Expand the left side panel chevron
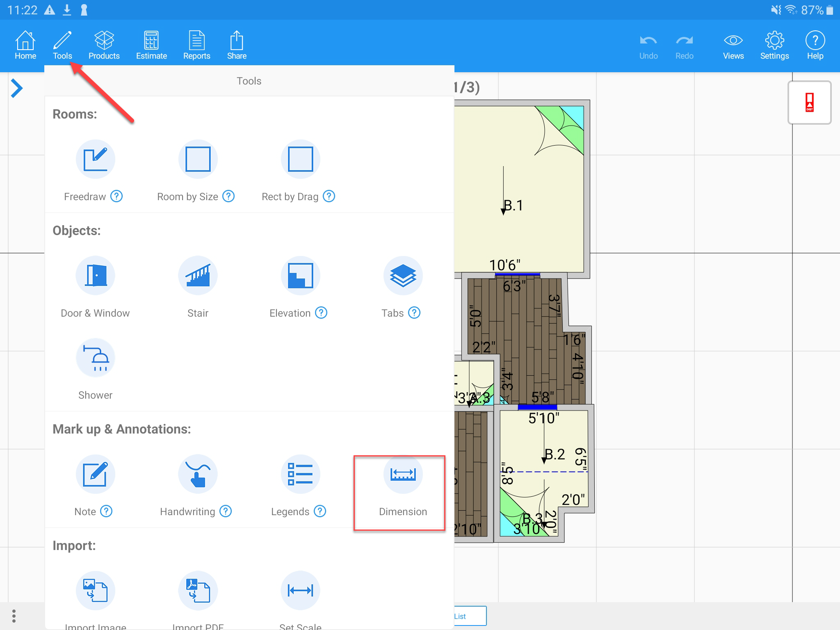The width and height of the screenshot is (840, 630). point(16,88)
